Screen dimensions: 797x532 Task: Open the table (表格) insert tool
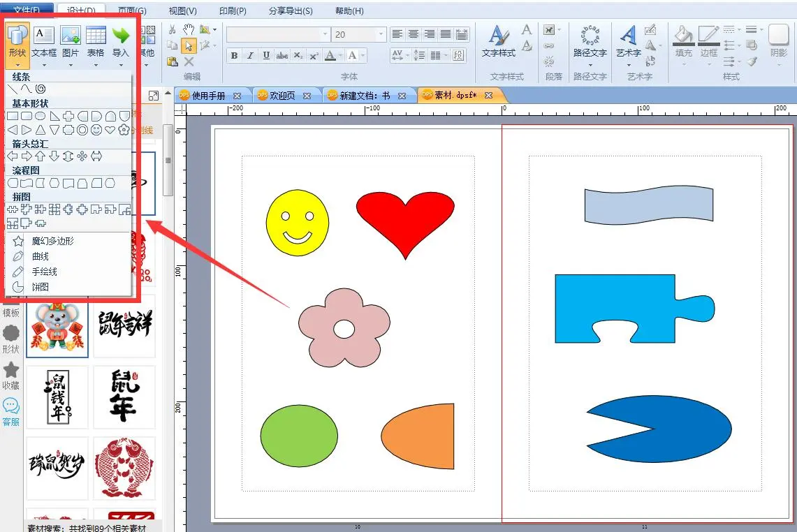(96, 42)
